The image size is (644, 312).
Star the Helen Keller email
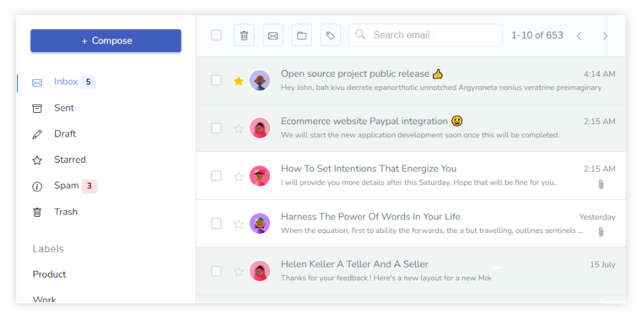(238, 271)
